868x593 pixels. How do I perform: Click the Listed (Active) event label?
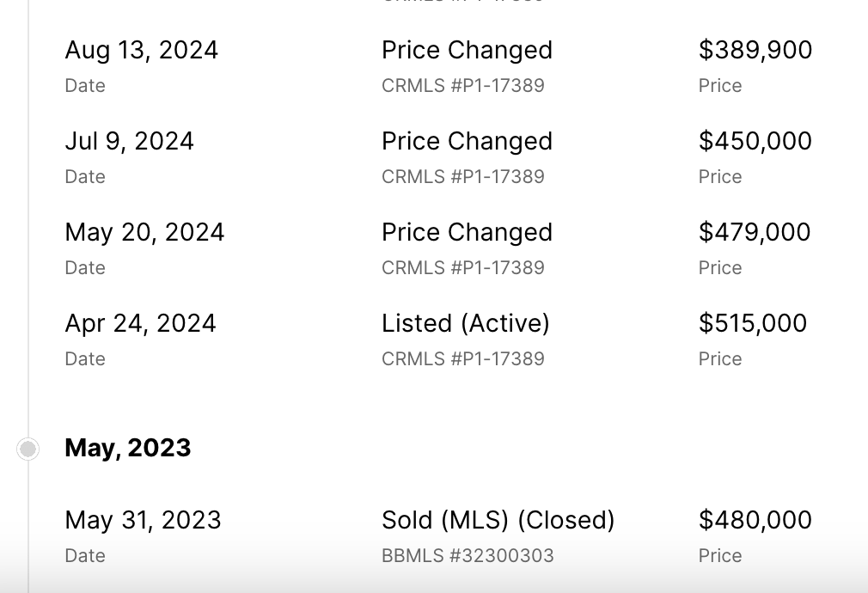(466, 323)
